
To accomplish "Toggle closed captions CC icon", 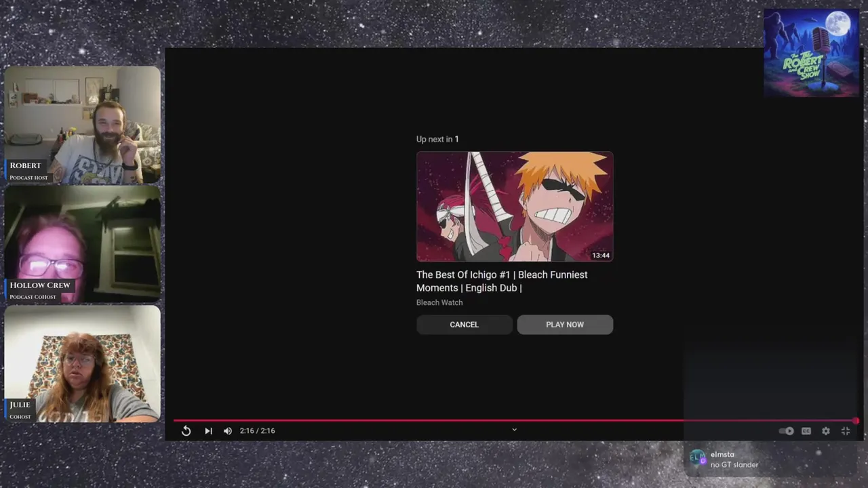I will [x=806, y=431].
